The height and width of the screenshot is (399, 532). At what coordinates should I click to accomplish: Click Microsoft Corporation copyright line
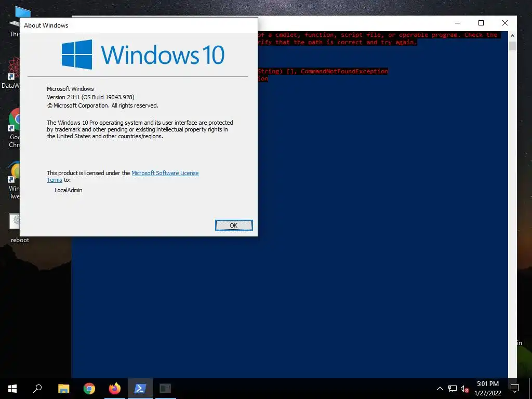(x=102, y=105)
